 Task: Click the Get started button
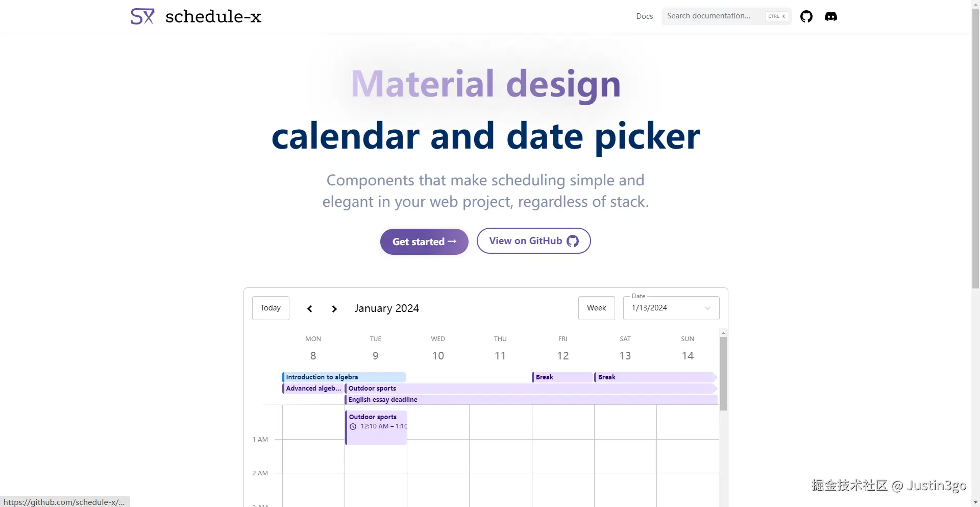coord(424,242)
